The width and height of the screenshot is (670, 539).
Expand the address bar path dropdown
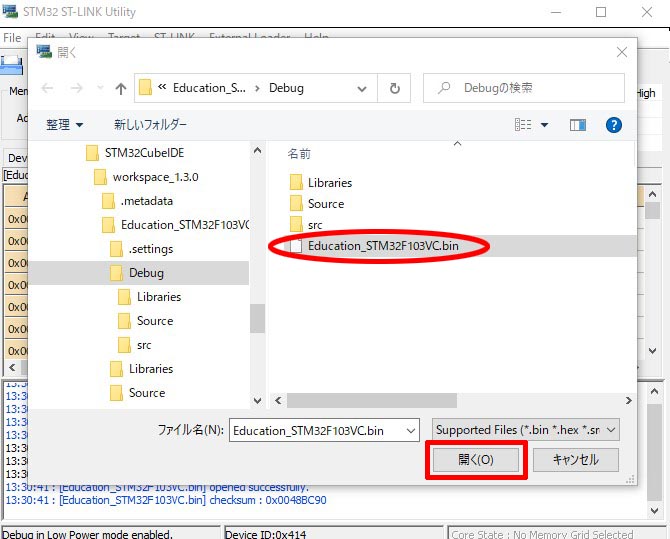(362, 89)
